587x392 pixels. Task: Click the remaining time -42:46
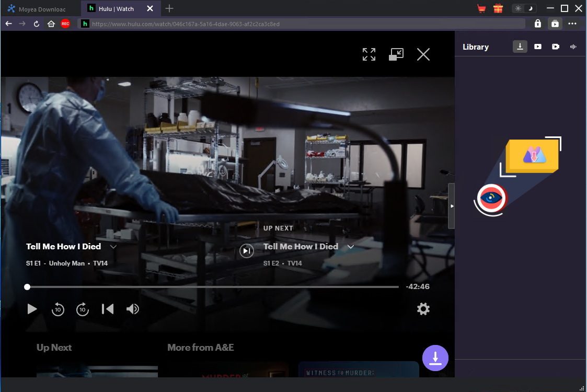pos(418,286)
